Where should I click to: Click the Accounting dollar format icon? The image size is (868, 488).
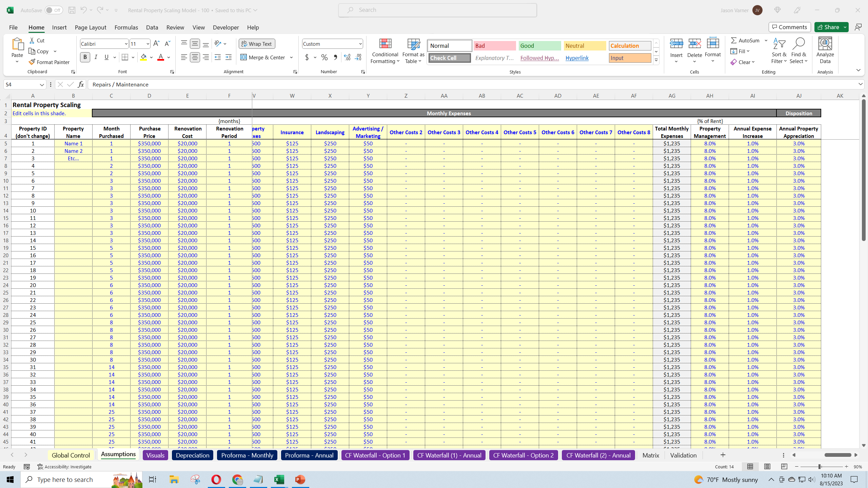click(307, 57)
